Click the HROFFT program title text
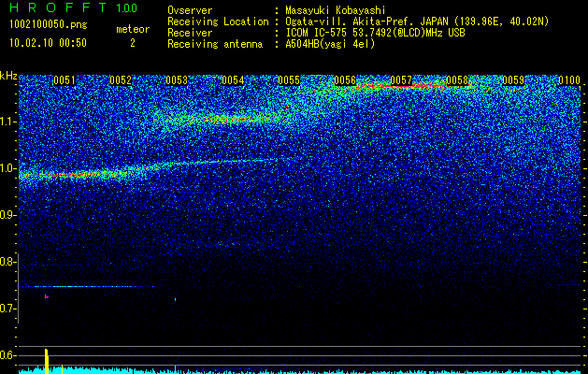 pyautogui.click(x=58, y=7)
